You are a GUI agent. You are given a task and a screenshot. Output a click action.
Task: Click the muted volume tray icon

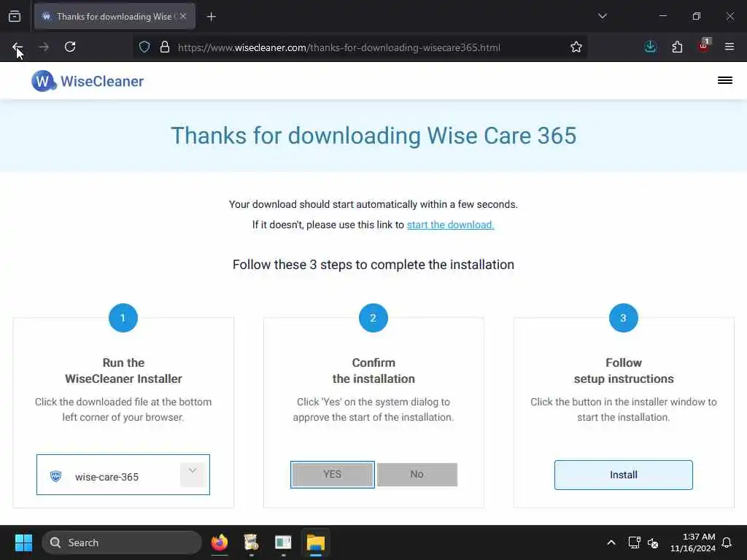pos(653,542)
